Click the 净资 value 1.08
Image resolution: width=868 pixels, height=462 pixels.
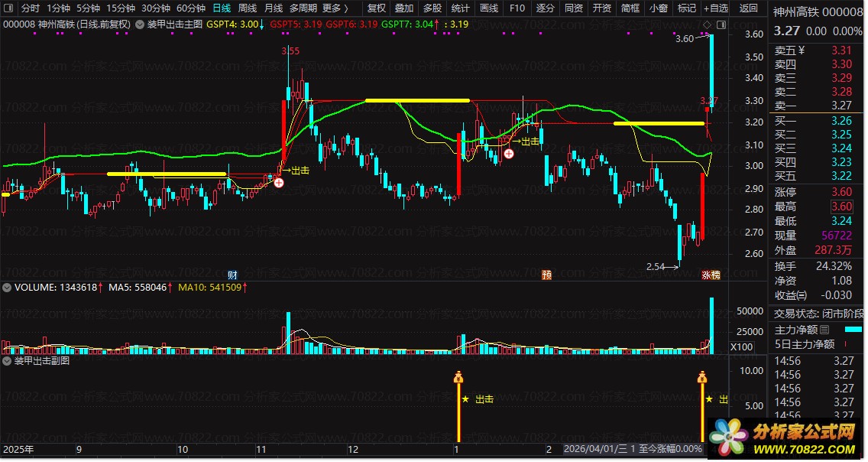point(841,281)
